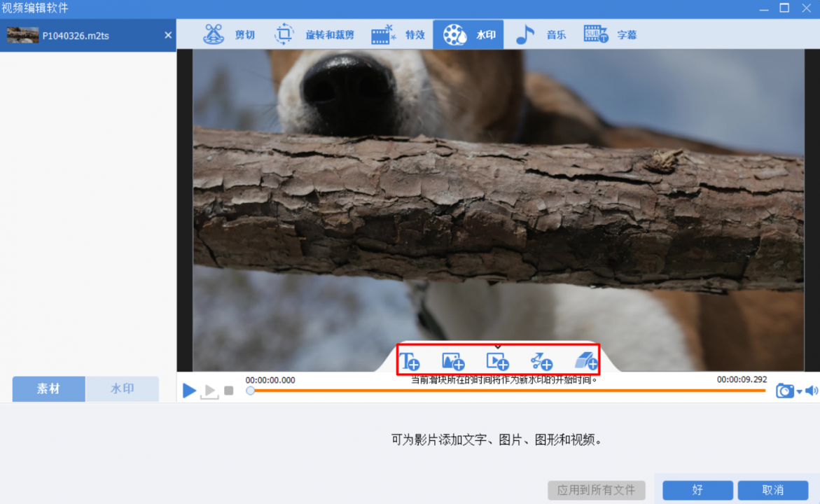The height and width of the screenshot is (504, 820).
Task: Select the file P1040326.m2ts
Action: tap(88, 36)
